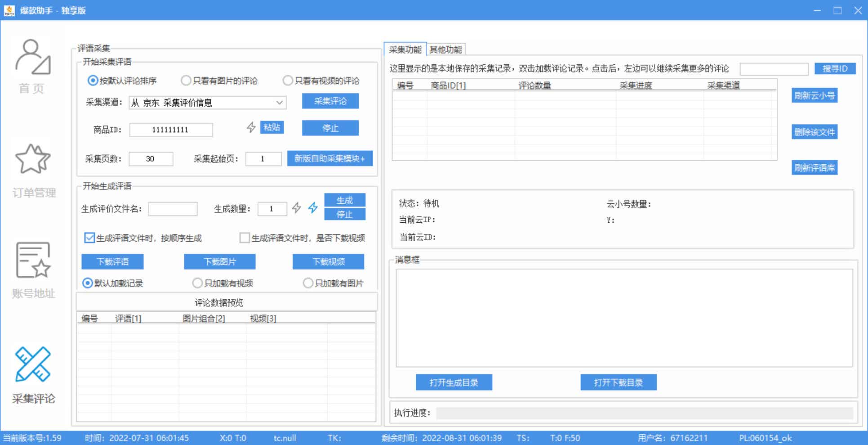Click 打开生成目录 button
868x445 pixels.
454,382
